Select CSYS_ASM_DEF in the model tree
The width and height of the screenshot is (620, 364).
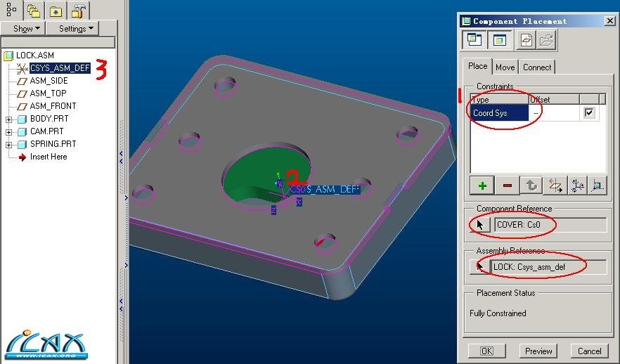[x=60, y=68]
